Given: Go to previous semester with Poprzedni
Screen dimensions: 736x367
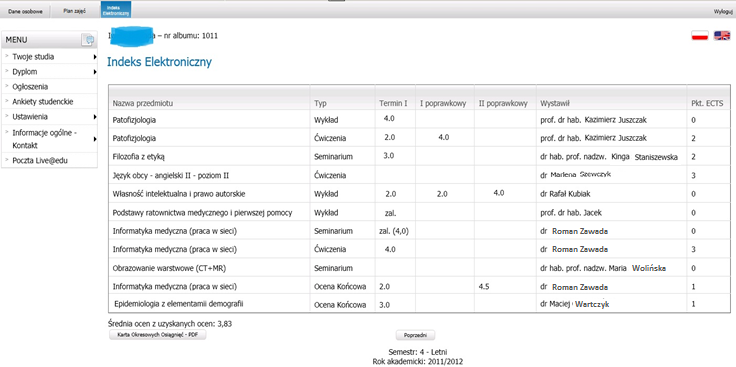Looking at the screenshot, I should (416, 335).
